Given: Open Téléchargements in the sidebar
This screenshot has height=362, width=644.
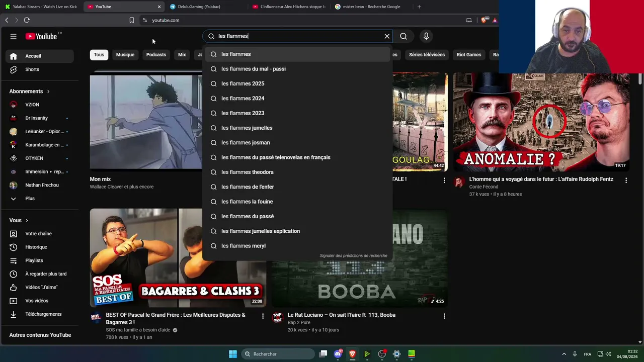Looking at the screenshot, I should tap(39, 314).
